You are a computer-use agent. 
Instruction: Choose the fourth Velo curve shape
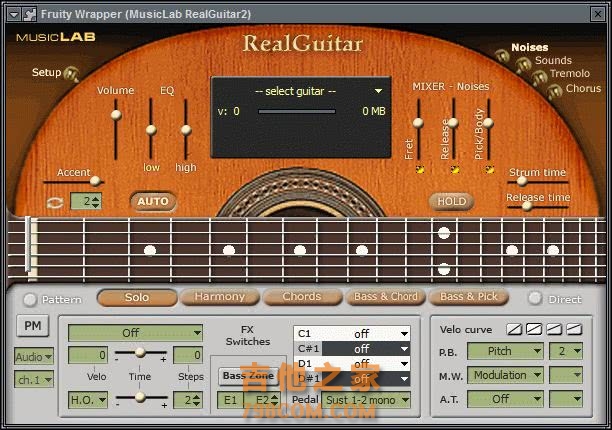574,329
